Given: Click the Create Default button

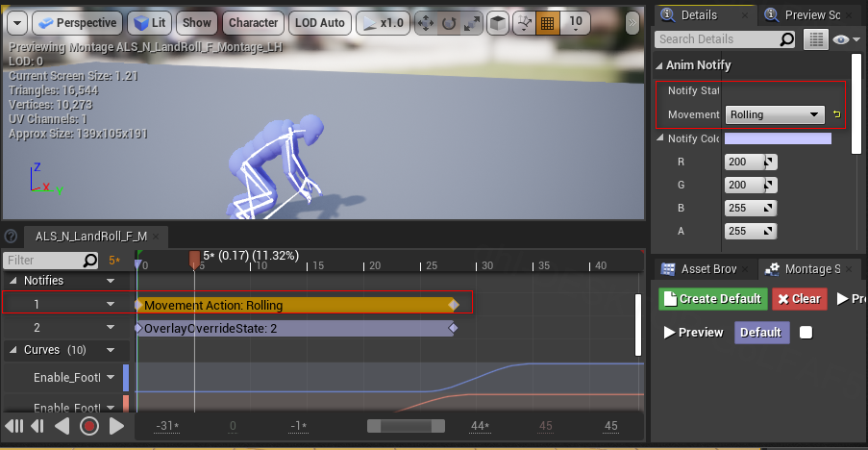Looking at the screenshot, I should (x=713, y=298).
